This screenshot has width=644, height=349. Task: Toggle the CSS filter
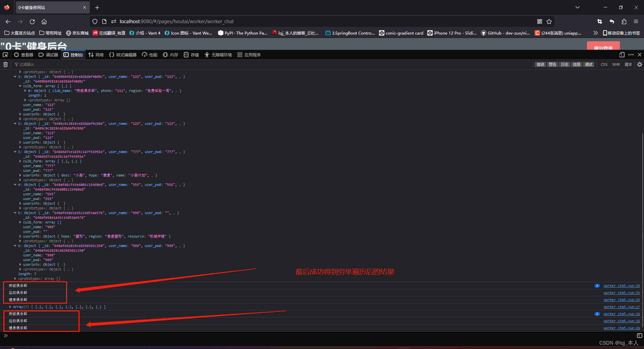pyautogui.click(x=604, y=64)
